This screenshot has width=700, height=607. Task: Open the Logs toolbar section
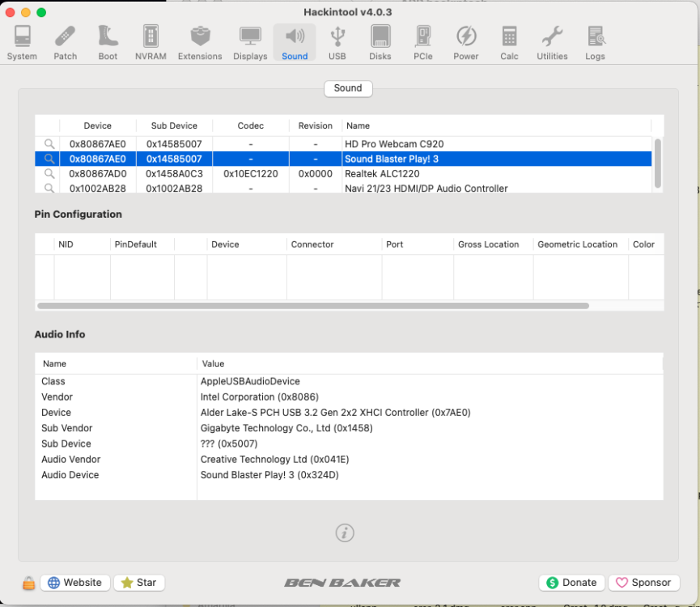(595, 42)
